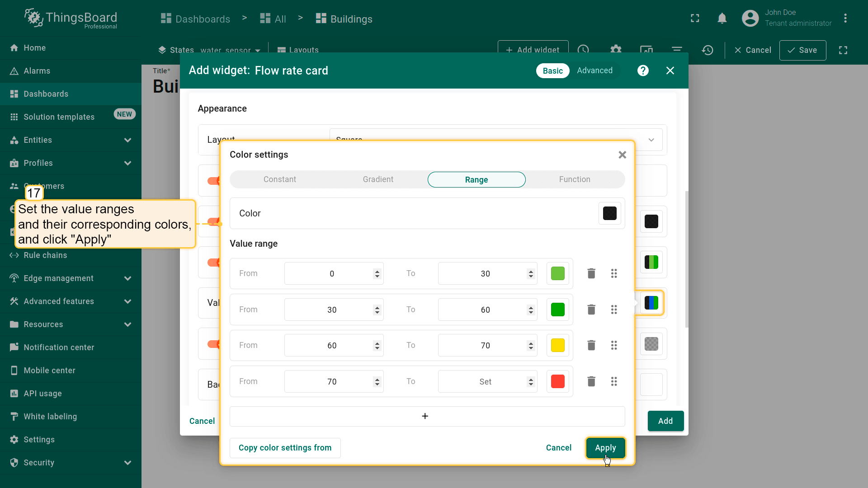The image size is (868, 488).
Task: Open the red color swatch for range 70
Action: (557, 381)
